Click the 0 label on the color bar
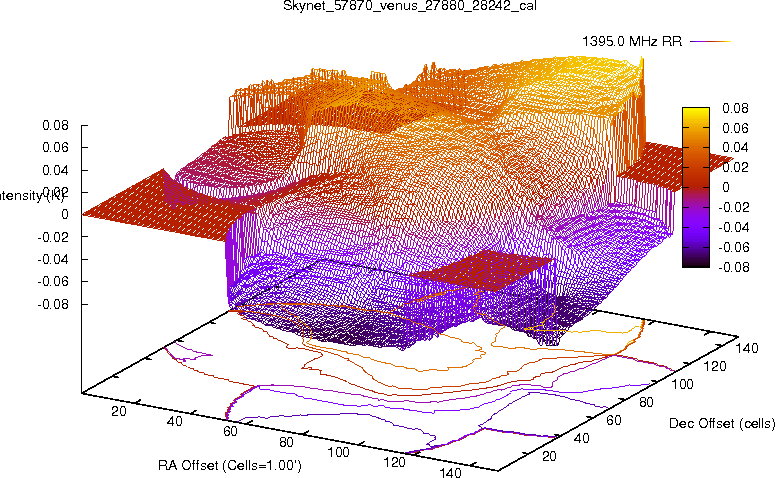The image size is (775, 478). pos(726,187)
